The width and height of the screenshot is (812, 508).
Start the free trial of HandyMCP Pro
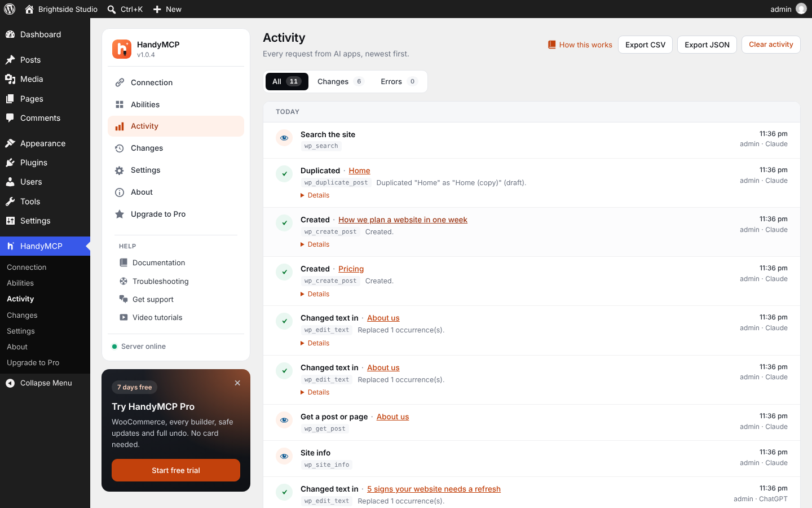(176, 470)
